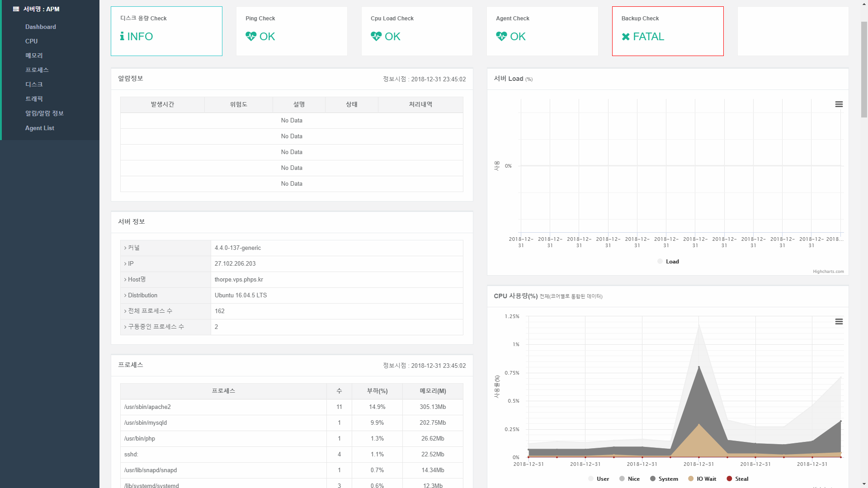This screenshot has height=488, width=868.
Task: Toggle the System series in CPU legend
Action: pyautogui.click(x=664, y=479)
